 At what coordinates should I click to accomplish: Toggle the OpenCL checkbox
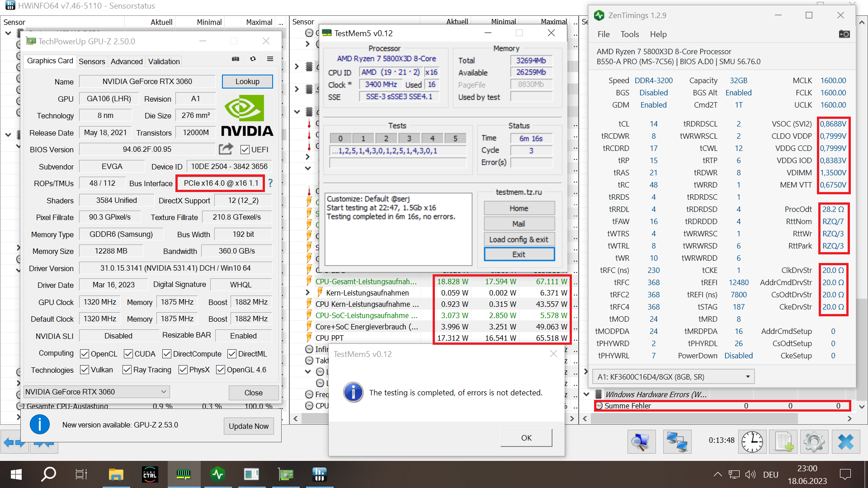point(84,354)
